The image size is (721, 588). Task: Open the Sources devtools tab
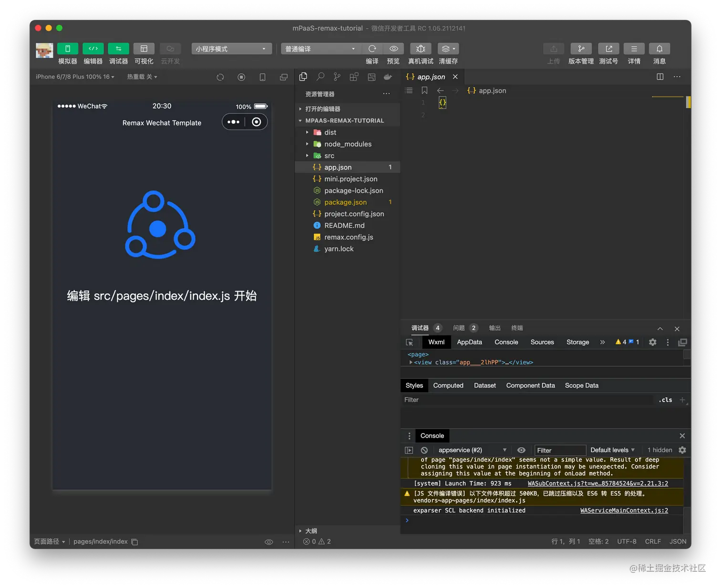tap(542, 342)
